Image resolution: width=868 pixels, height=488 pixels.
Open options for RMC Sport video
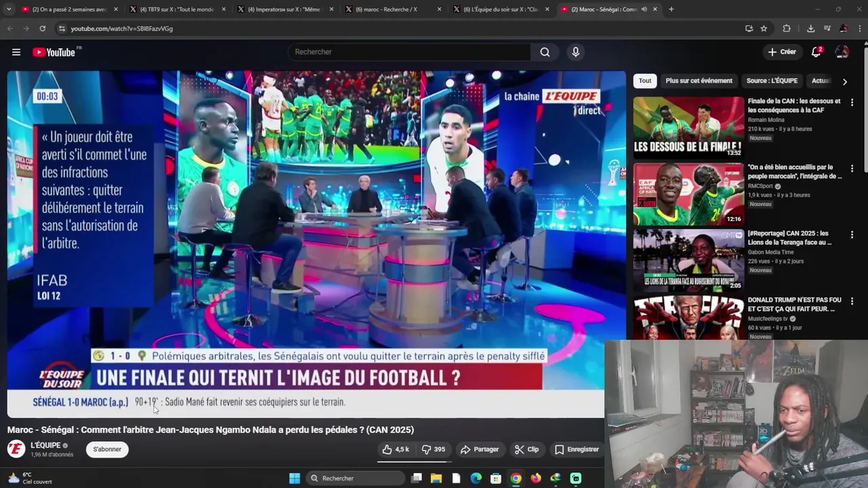(852, 168)
